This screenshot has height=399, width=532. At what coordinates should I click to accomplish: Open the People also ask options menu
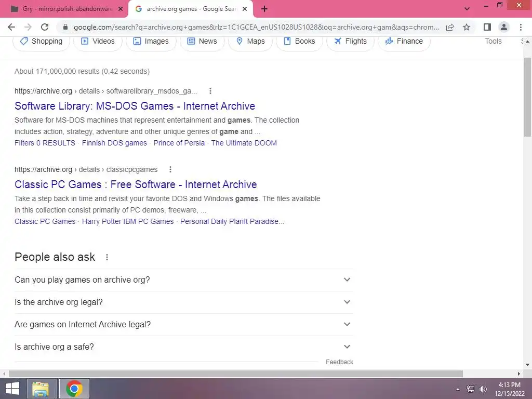(107, 257)
